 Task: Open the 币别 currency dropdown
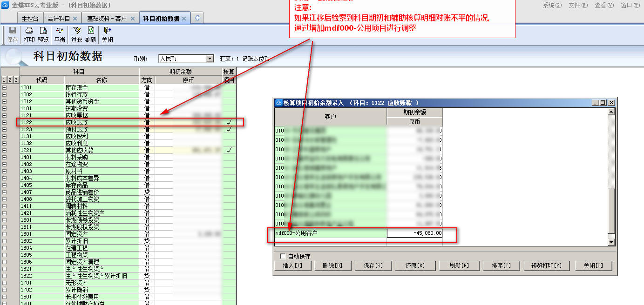(x=210, y=59)
